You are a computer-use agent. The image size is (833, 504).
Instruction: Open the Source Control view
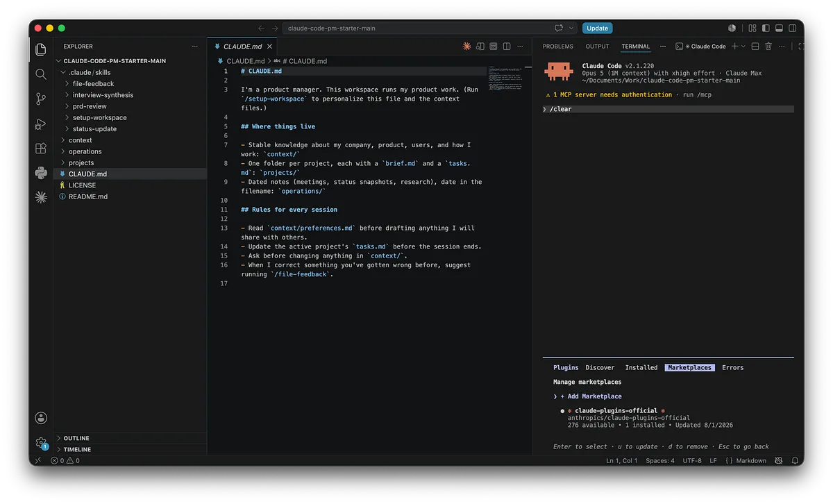click(x=41, y=99)
